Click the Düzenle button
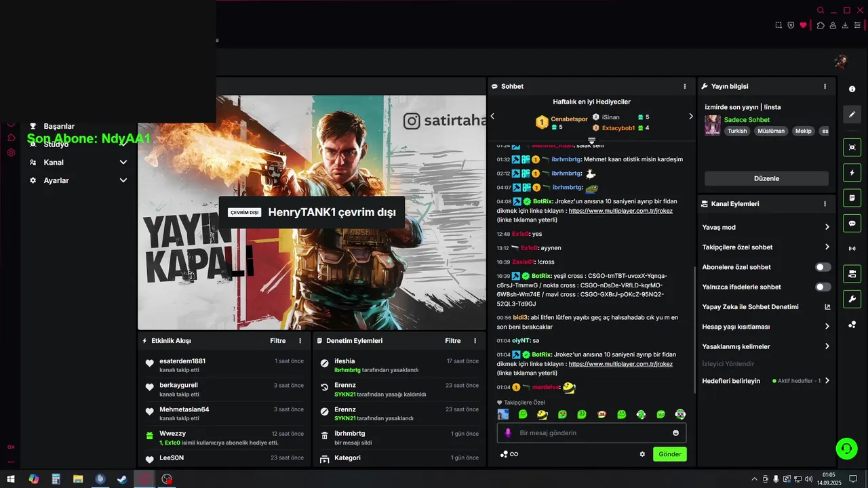Screen dimensions: 868x488 (766, 178)
